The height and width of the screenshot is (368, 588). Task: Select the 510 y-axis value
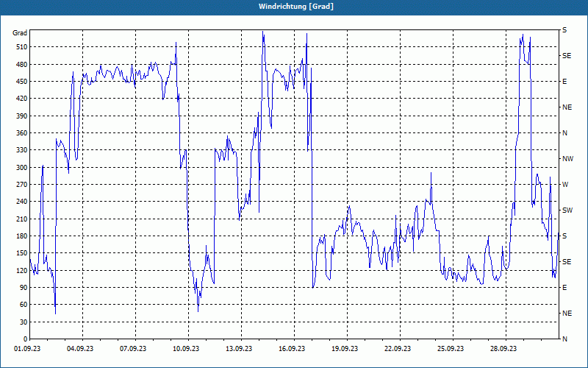coord(22,47)
